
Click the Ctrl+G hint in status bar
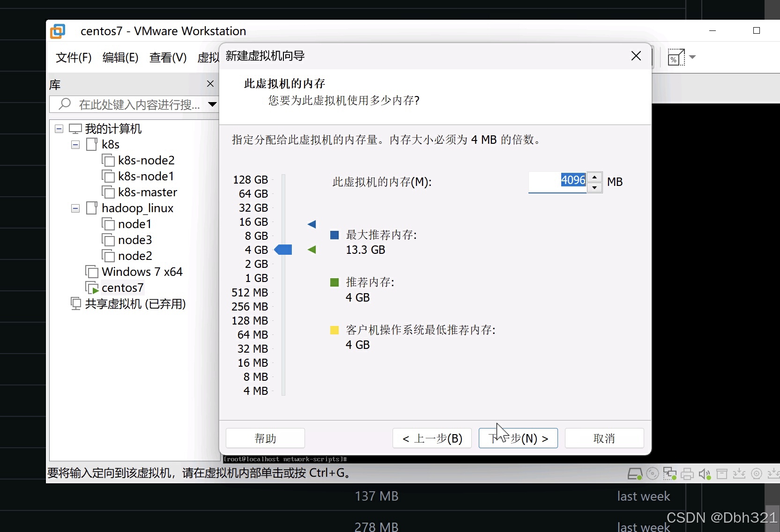326,473
